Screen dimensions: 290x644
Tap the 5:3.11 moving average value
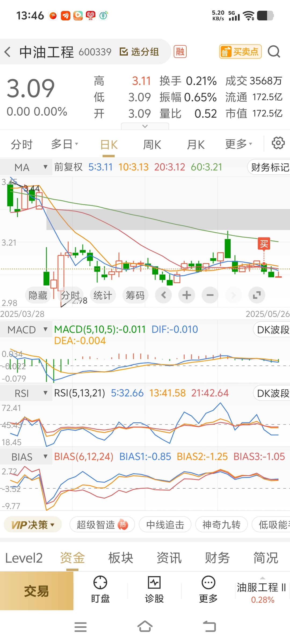[x=100, y=167]
